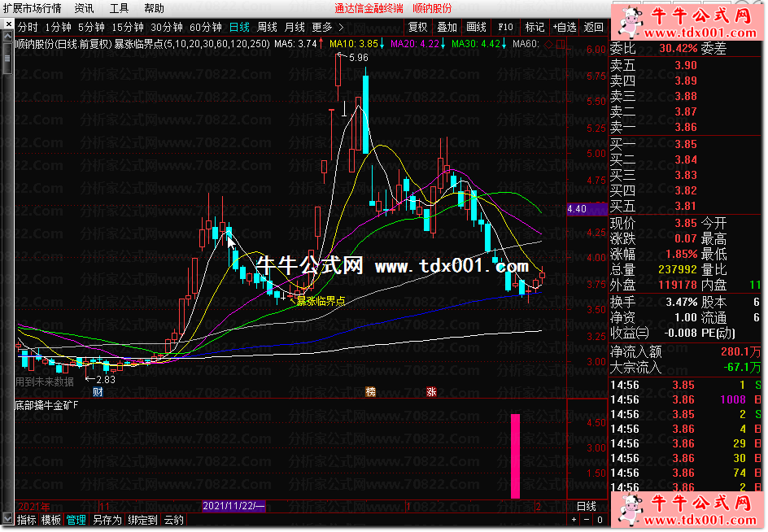Viewport: 768px width, 532px height.
Task: Click 净流入额 280.1万 value
Action: pyautogui.click(x=740, y=351)
